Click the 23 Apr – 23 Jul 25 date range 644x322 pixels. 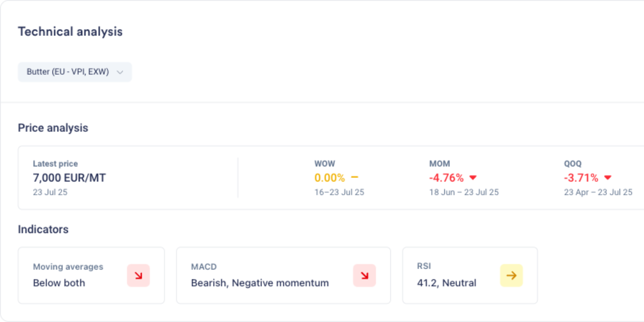[598, 192]
